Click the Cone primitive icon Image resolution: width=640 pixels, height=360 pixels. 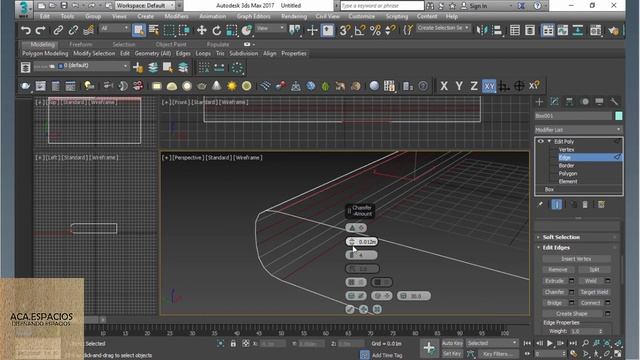pos(216,86)
